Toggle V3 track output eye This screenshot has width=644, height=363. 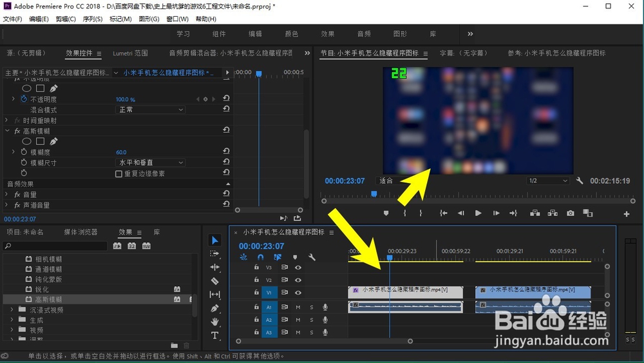point(298,267)
